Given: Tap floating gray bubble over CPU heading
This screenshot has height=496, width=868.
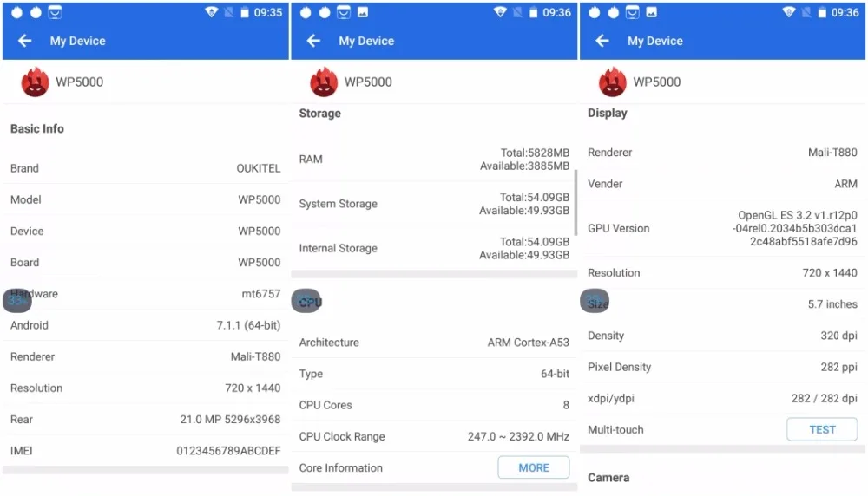Looking at the screenshot, I should pyautogui.click(x=306, y=301).
